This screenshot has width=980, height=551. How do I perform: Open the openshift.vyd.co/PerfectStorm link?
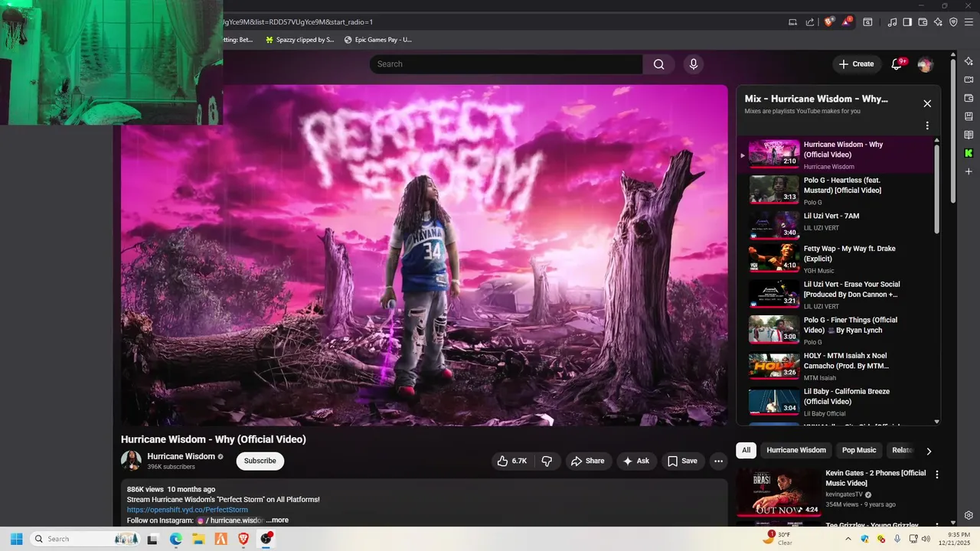188,510
